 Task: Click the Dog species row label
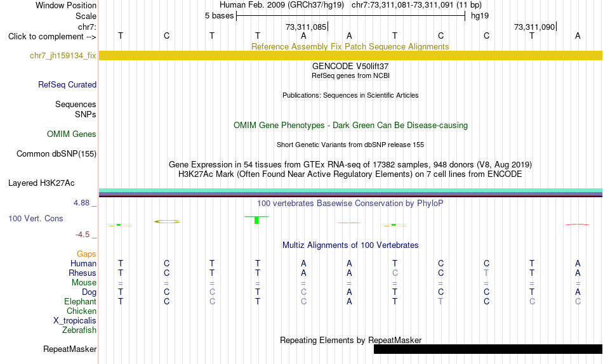tap(89, 292)
